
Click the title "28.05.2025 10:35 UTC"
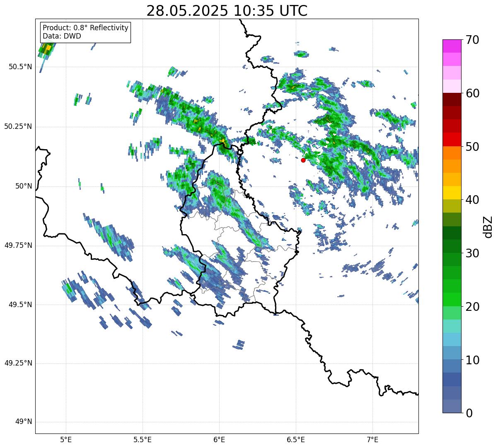227,11
